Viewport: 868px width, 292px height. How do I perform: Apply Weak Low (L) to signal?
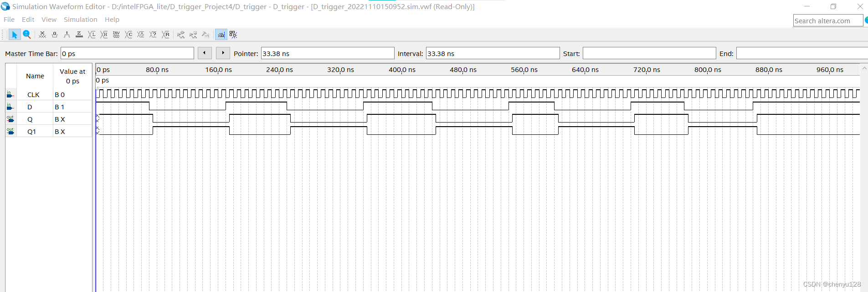(92, 35)
